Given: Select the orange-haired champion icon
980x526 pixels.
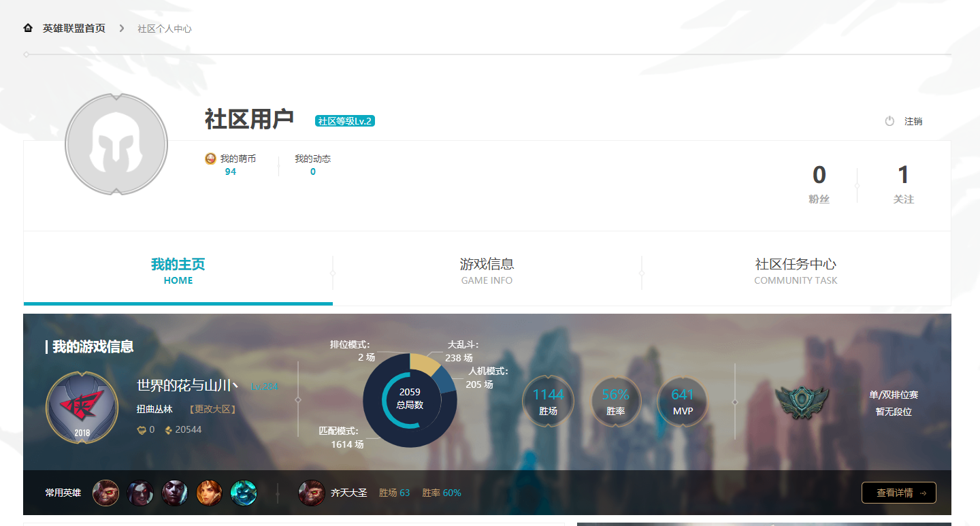Looking at the screenshot, I should click(209, 493).
